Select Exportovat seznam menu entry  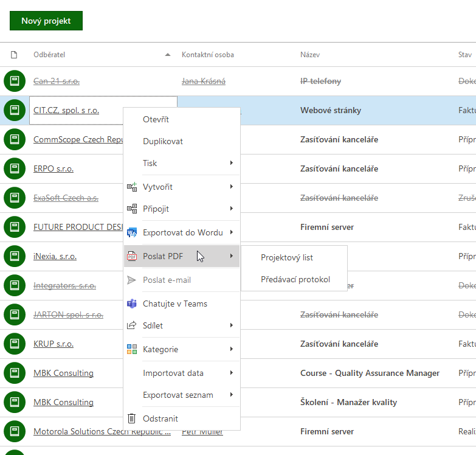point(182,395)
